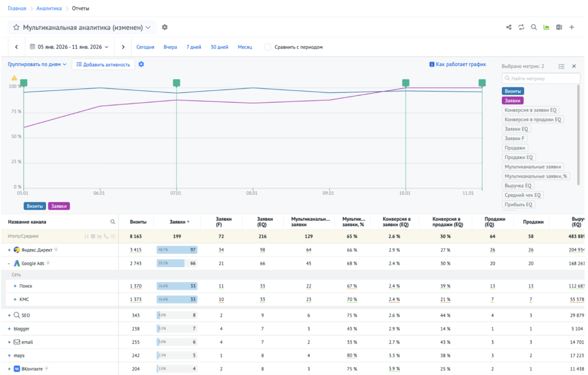This screenshot has width=588, height=375.
Task: Expand the Яндекс.Директ channel row
Action: (x=9, y=250)
